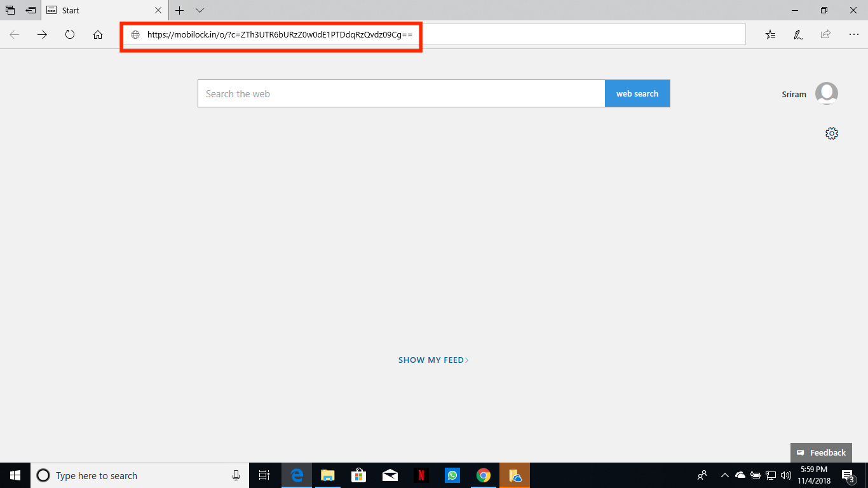
Task: Set these tabs aside icon
Action: tap(31, 10)
